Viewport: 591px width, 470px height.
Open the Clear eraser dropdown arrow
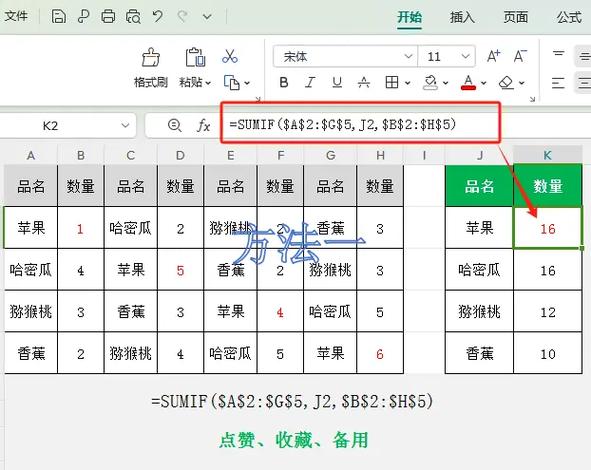(x=522, y=83)
